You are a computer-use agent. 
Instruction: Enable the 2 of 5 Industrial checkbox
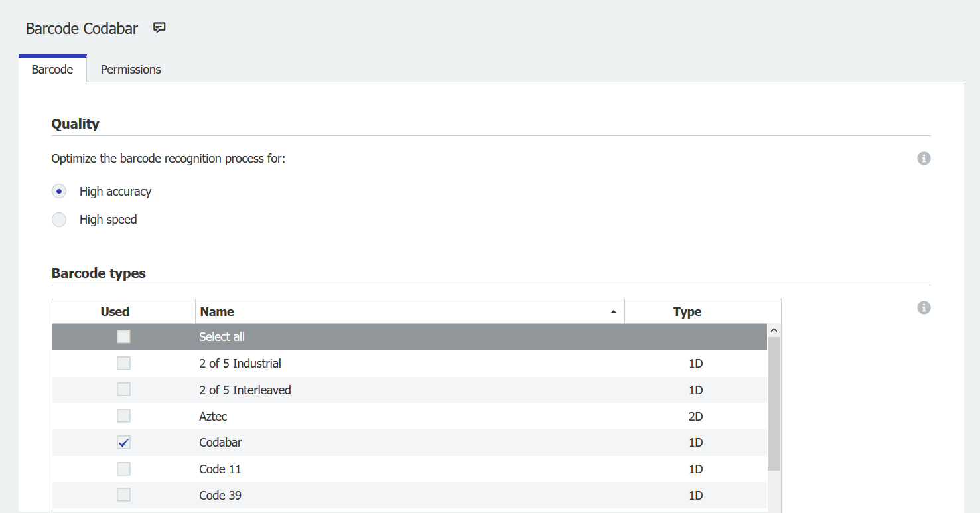point(123,364)
